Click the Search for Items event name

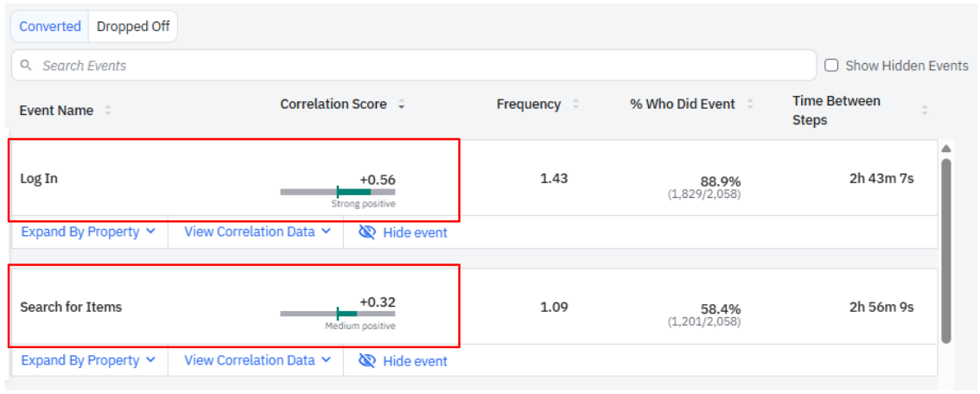(x=71, y=307)
